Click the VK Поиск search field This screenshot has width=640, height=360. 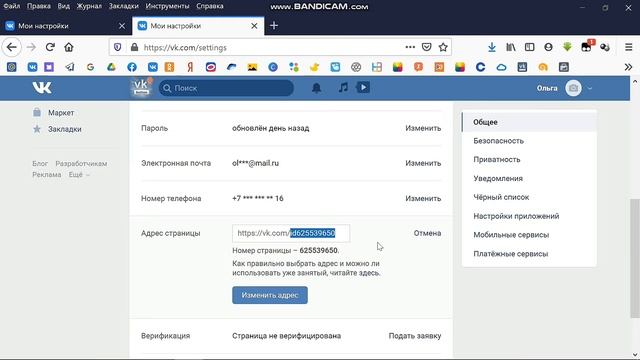tap(226, 88)
